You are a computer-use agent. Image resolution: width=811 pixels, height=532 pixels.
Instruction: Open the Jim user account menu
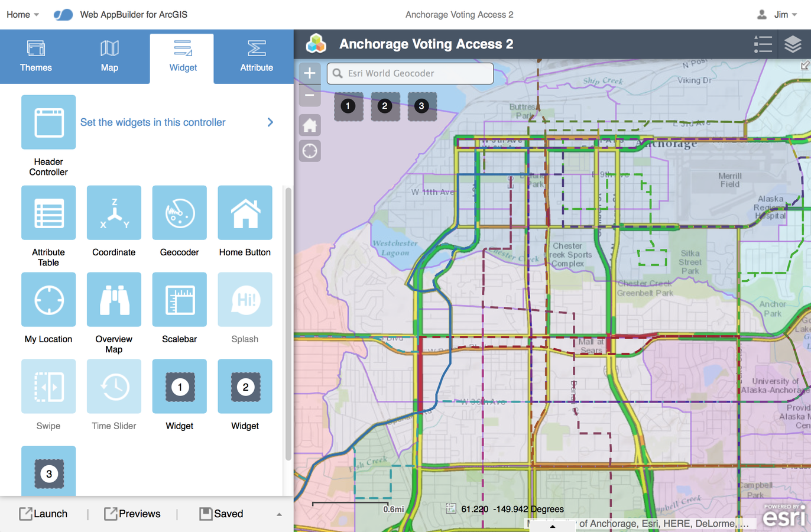point(777,14)
